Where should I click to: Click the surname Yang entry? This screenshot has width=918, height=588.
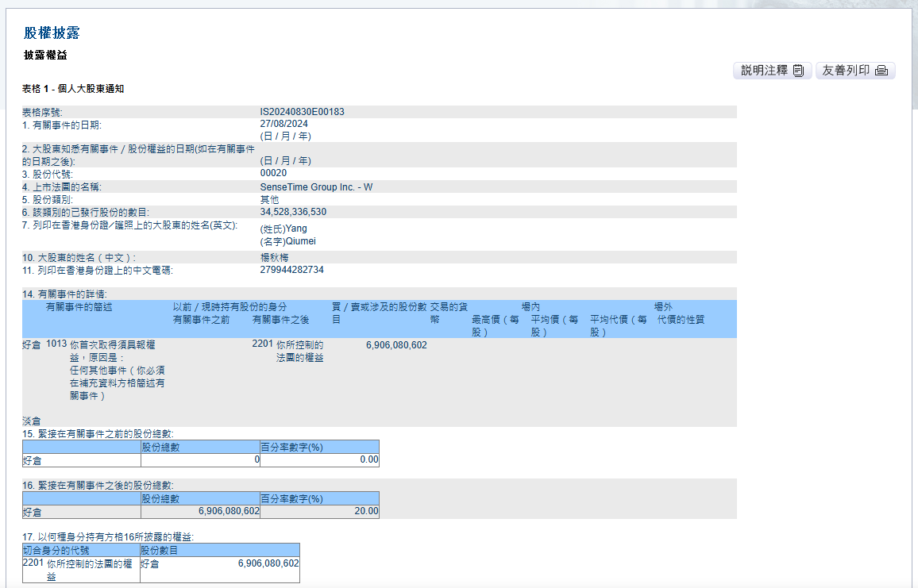click(283, 229)
